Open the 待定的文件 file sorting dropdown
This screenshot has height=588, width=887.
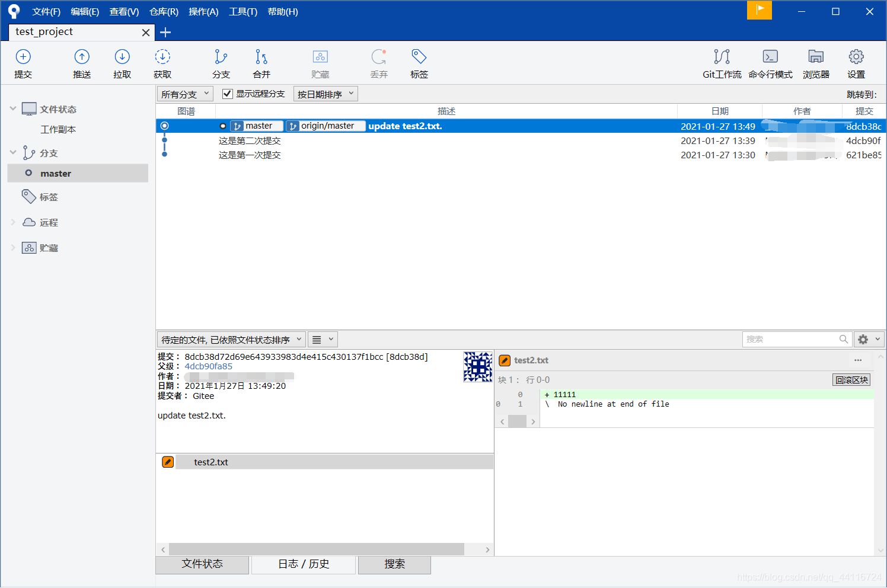tap(231, 340)
